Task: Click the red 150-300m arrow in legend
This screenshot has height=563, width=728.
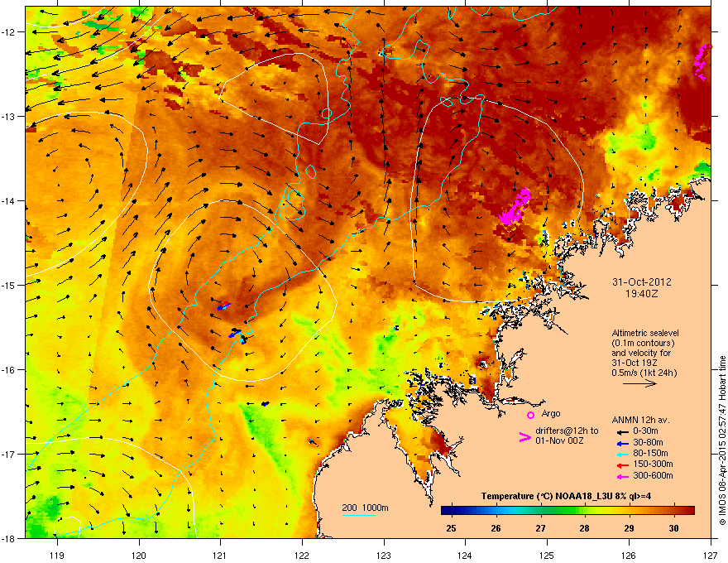Action: point(623,465)
